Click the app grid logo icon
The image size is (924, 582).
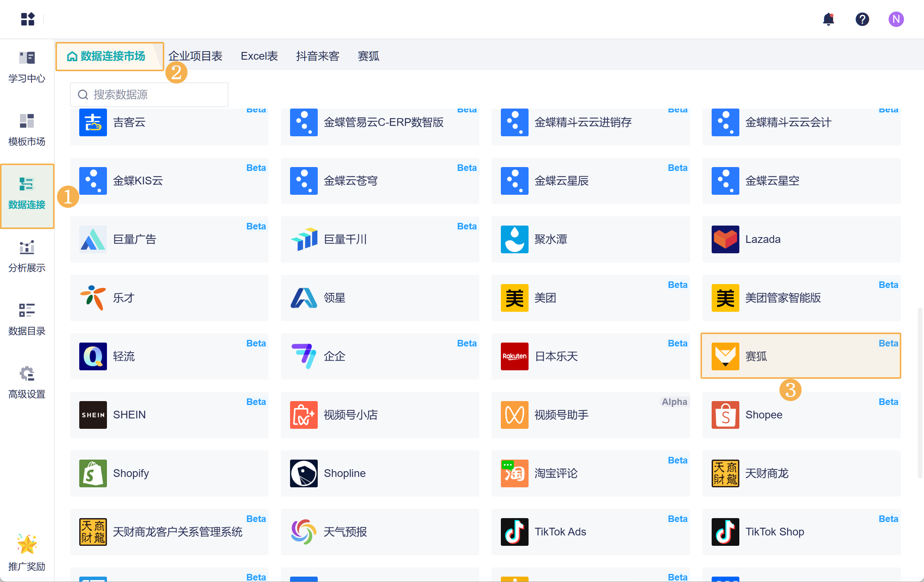pyautogui.click(x=28, y=19)
